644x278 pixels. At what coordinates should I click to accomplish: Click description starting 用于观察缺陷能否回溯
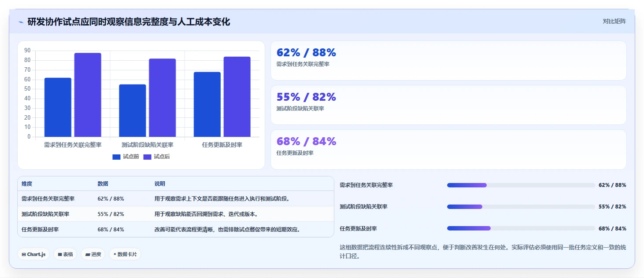(x=206, y=214)
